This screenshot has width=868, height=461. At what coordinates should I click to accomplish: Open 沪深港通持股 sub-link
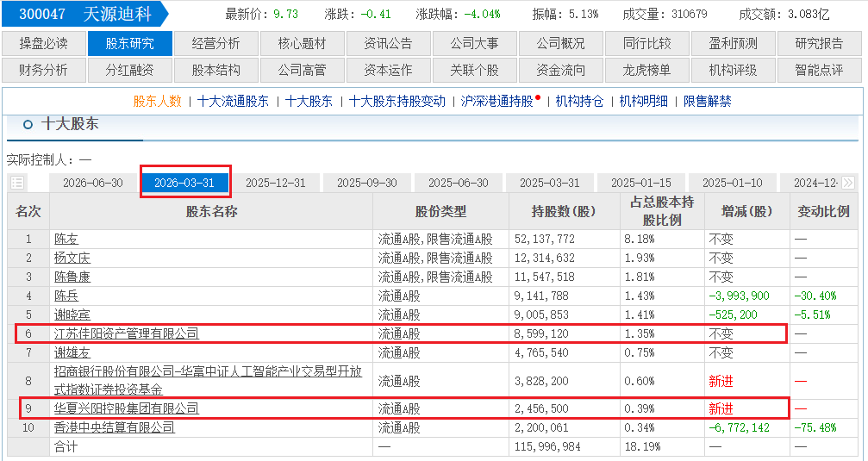(496, 102)
